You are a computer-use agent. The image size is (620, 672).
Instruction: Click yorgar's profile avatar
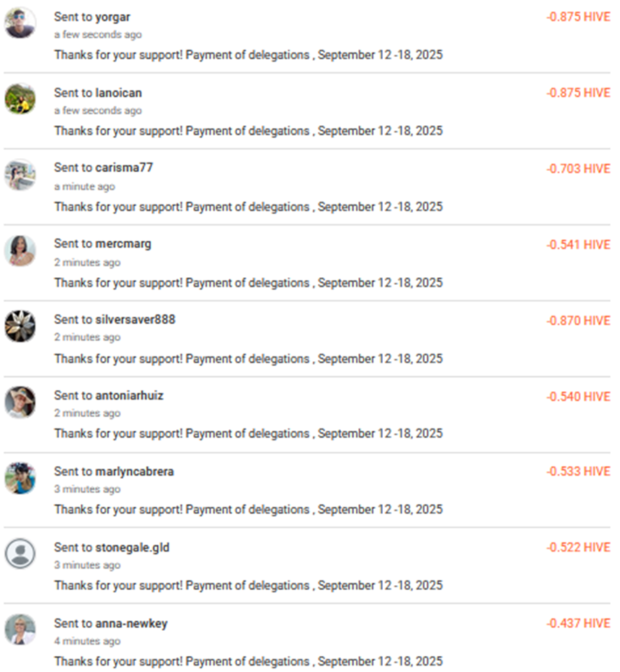click(x=20, y=23)
